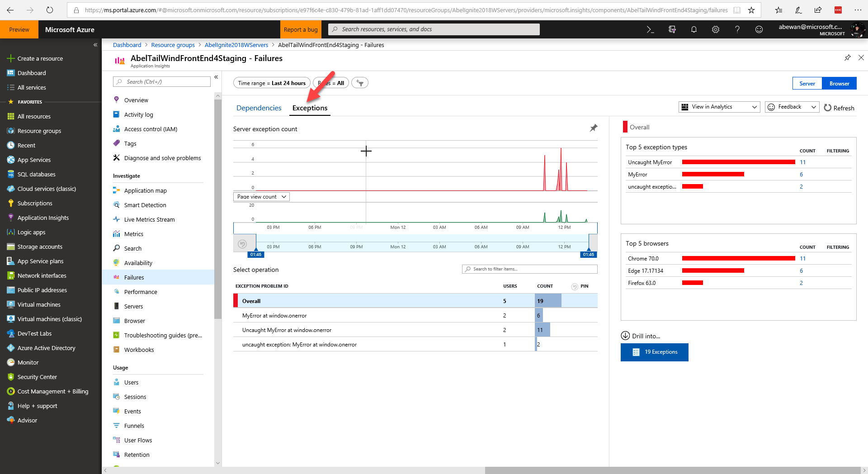Open Smart Detection
Screen dimensions: 868x474
(145, 205)
